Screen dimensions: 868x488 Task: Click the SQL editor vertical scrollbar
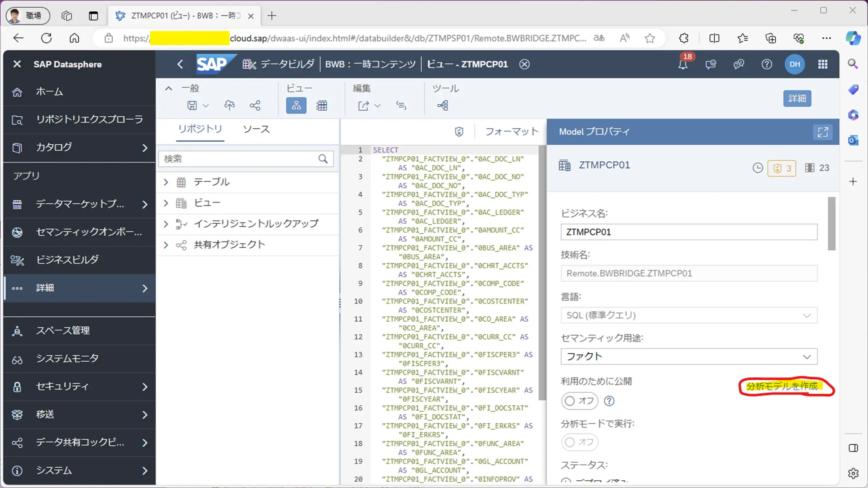(542, 272)
